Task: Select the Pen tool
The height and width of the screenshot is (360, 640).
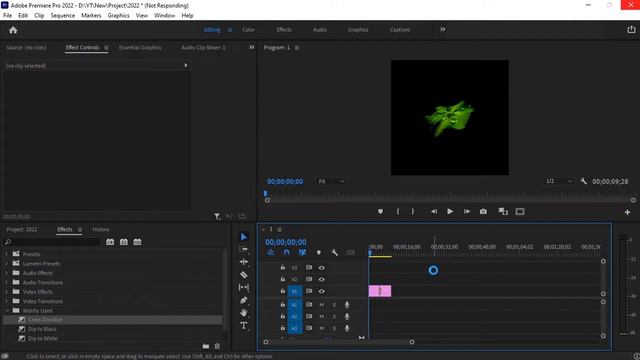Action: pos(244,300)
